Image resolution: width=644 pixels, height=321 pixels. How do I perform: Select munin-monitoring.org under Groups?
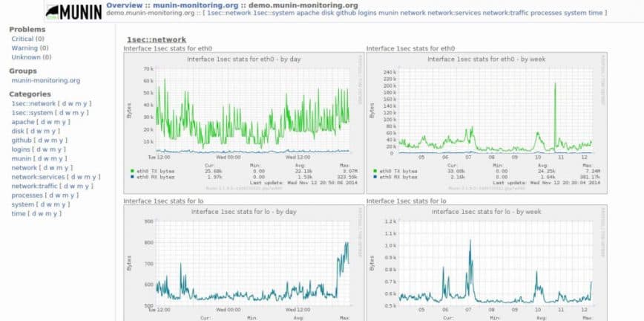point(45,80)
